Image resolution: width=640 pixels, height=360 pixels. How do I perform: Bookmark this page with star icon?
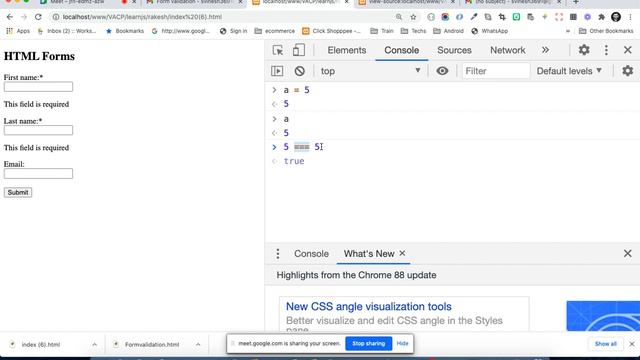click(x=413, y=17)
